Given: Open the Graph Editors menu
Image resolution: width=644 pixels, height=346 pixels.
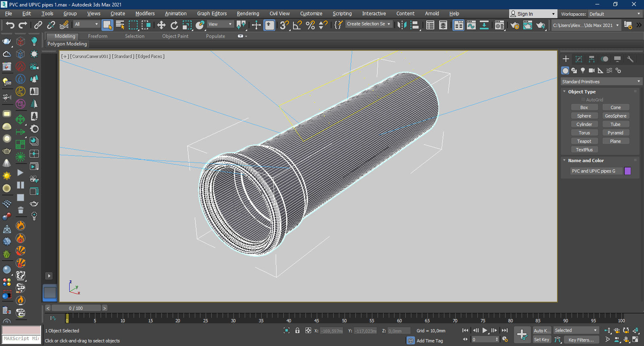Looking at the screenshot, I should click(212, 14).
